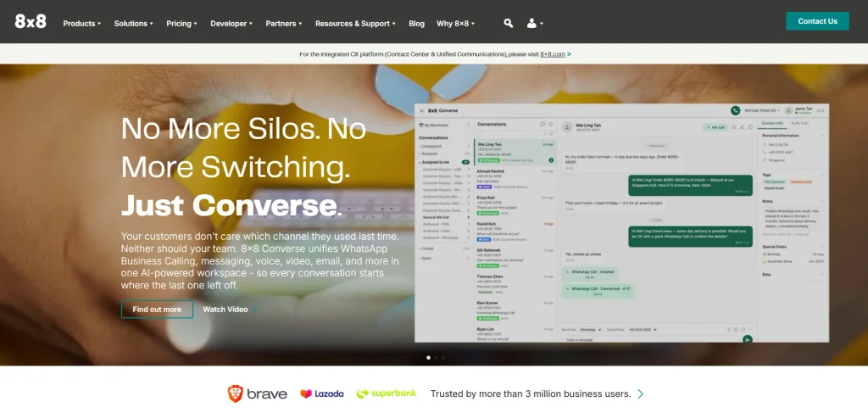This screenshot has width=868, height=413.
Task: Select the first carousel dot
Action: pos(428,358)
